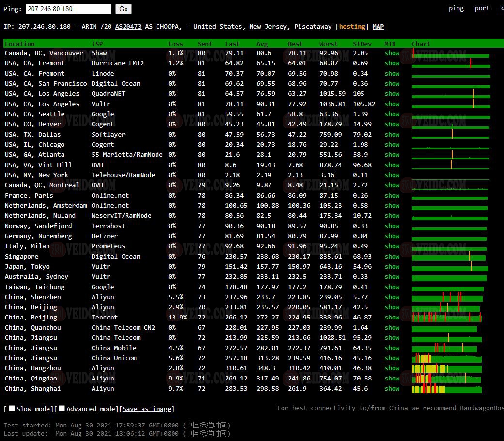Enable the Slow mode checkbox
The height and width of the screenshot is (441, 504).
pos(12,409)
